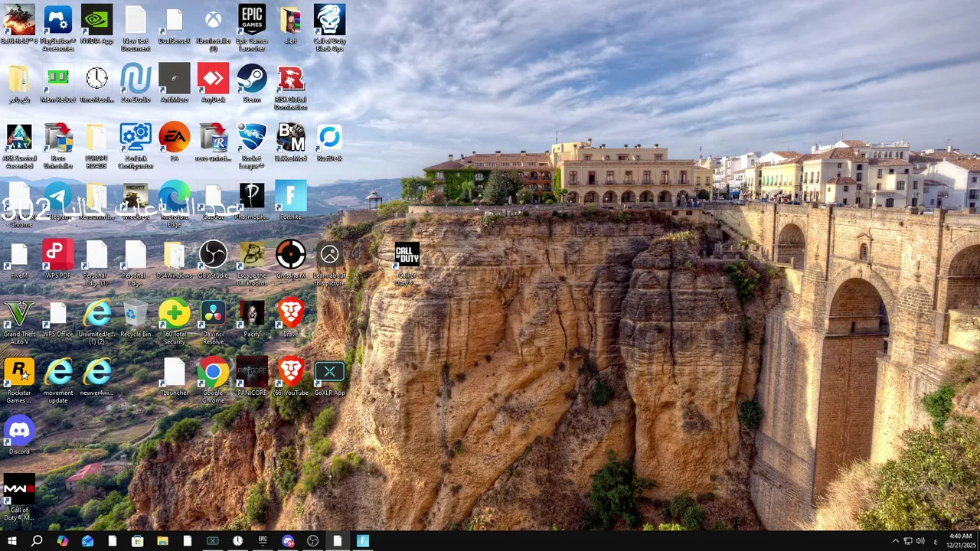Open the PANICORE game shortcut
Screen dimensions: 980x551
coord(252,377)
